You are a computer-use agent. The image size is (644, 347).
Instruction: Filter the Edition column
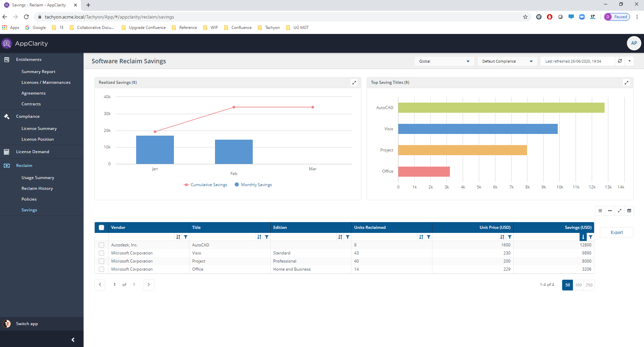(x=348, y=237)
